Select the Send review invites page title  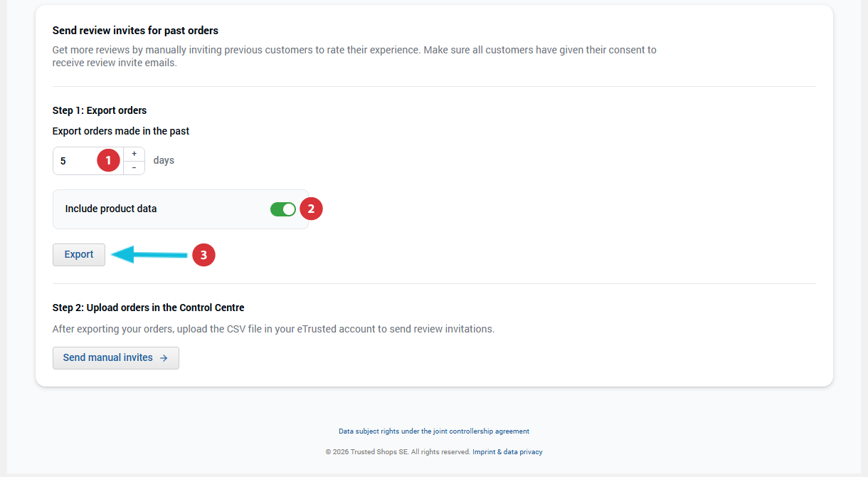pyautogui.click(x=134, y=30)
